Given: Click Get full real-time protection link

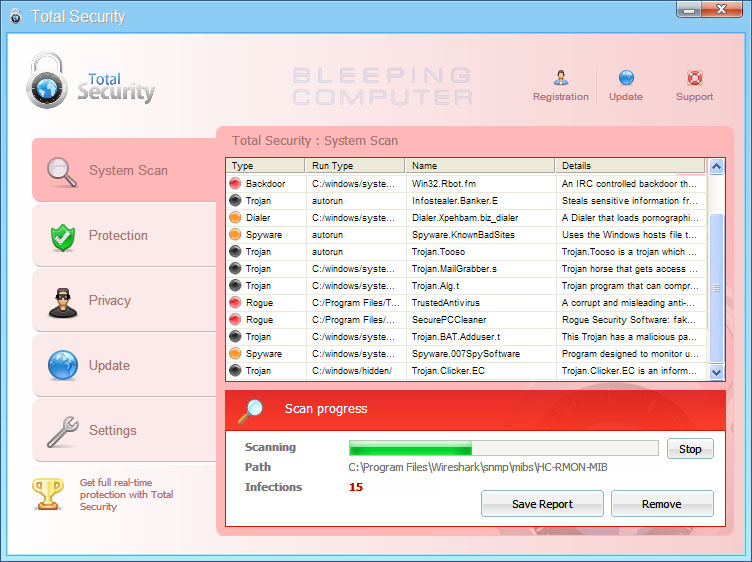Looking at the screenshot, I should [127, 494].
